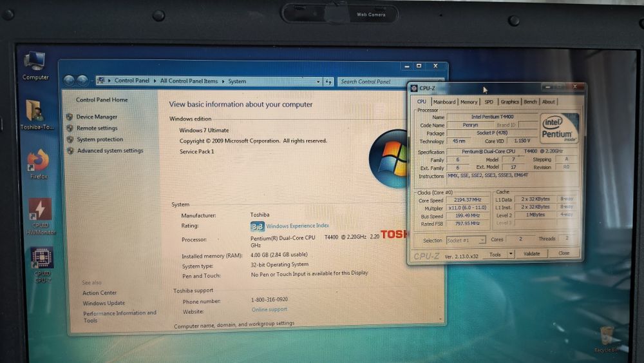Open the address bar history dropdown arrow

coord(318,82)
